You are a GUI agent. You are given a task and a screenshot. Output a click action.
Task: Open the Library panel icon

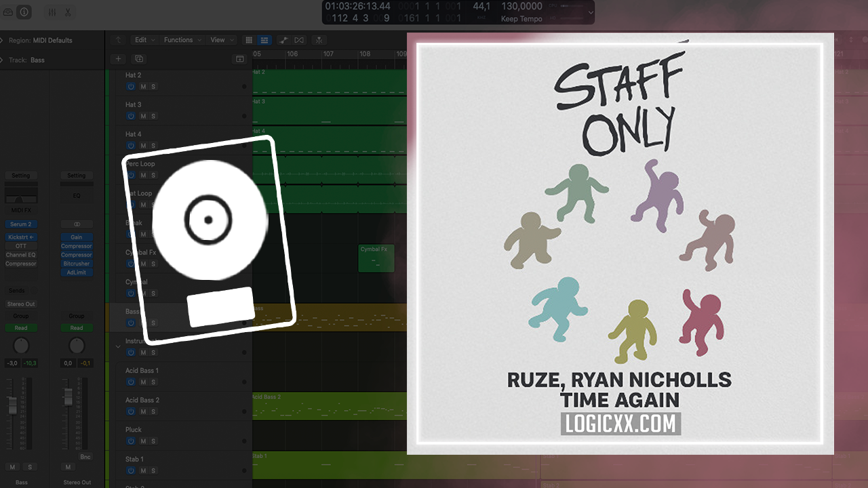tap(7, 12)
